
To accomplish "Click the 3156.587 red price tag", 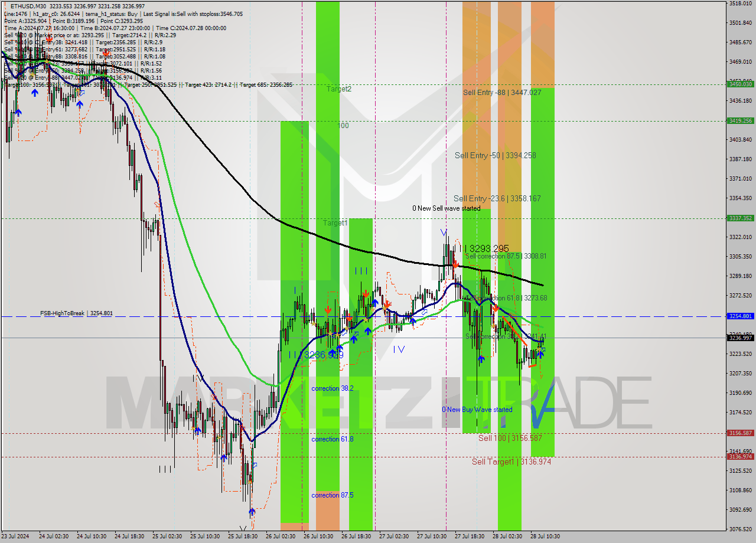I will pyautogui.click(x=740, y=433).
